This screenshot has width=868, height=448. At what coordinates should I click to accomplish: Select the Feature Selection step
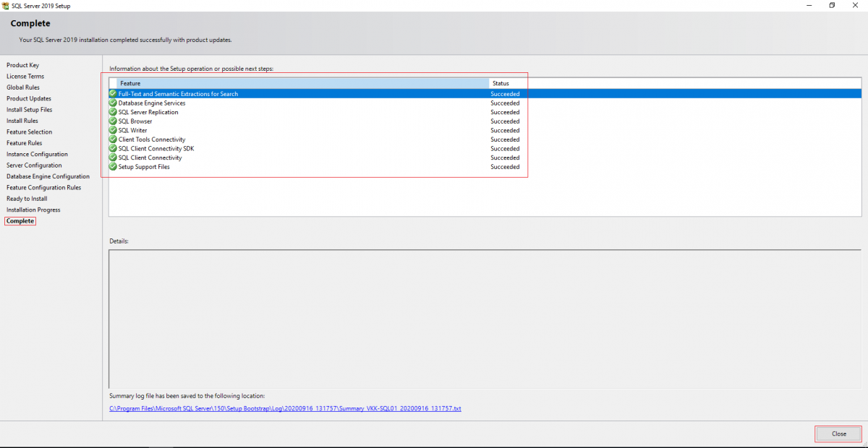[30, 132]
